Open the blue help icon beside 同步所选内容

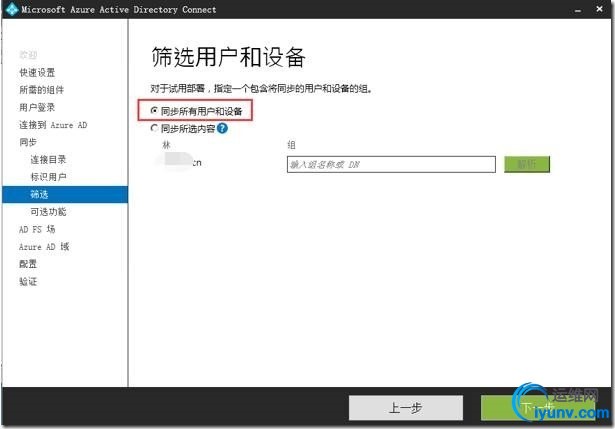coord(222,128)
